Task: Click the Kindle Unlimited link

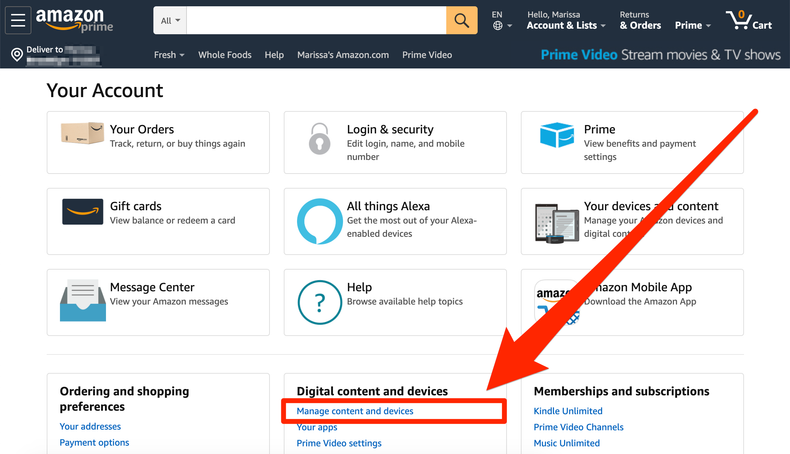Action: point(568,411)
